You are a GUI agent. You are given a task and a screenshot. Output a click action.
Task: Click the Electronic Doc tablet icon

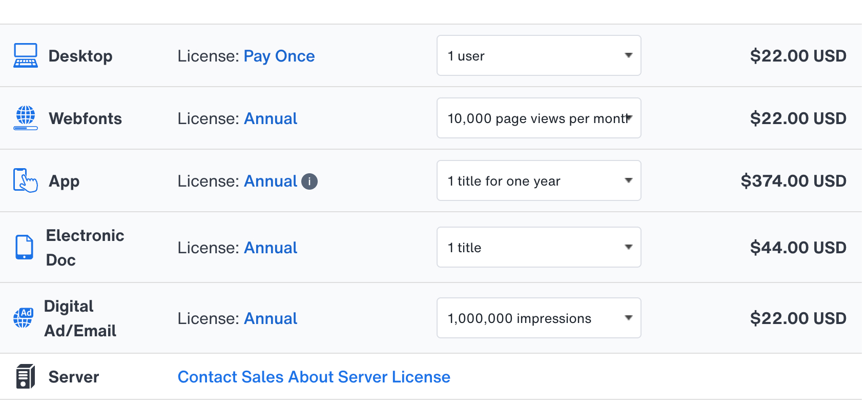24,248
